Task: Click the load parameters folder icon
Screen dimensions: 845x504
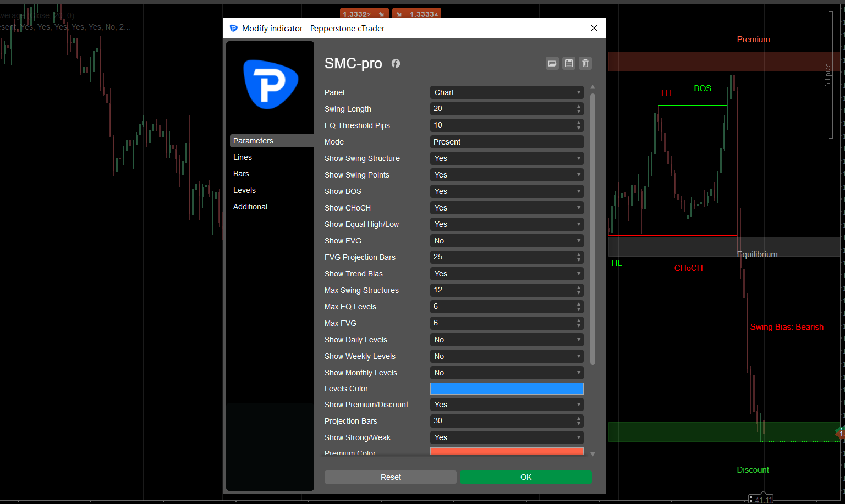Action: tap(552, 63)
